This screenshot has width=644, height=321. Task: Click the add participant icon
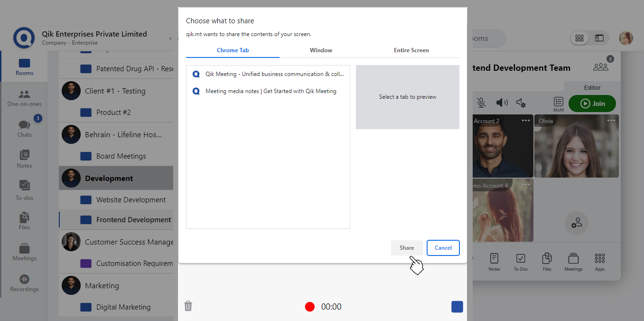(577, 223)
